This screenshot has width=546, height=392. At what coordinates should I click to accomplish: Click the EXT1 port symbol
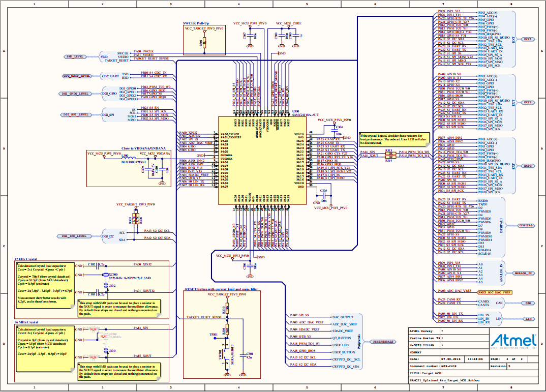click(528, 39)
